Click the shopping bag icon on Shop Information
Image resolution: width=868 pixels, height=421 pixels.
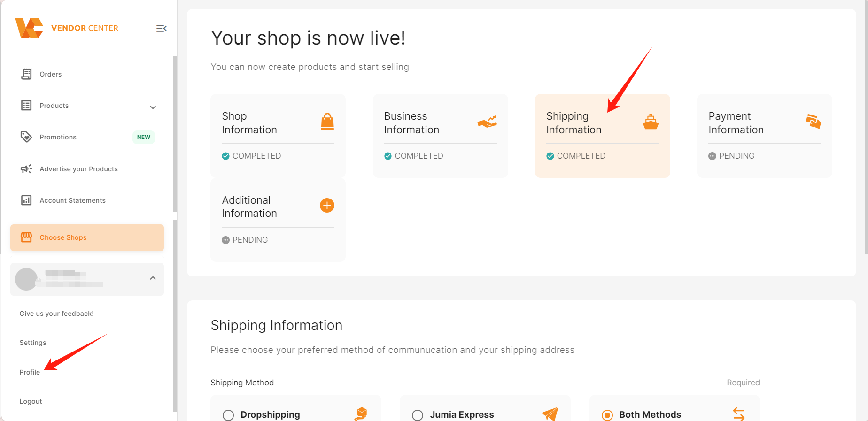click(x=327, y=122)
